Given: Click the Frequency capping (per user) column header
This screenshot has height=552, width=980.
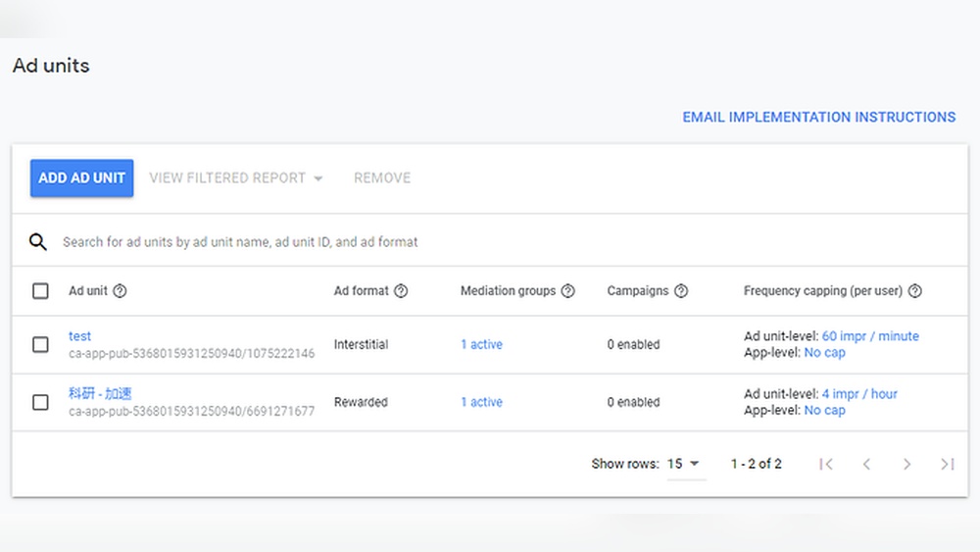Looking at the screenshot, I should [823, 290].
